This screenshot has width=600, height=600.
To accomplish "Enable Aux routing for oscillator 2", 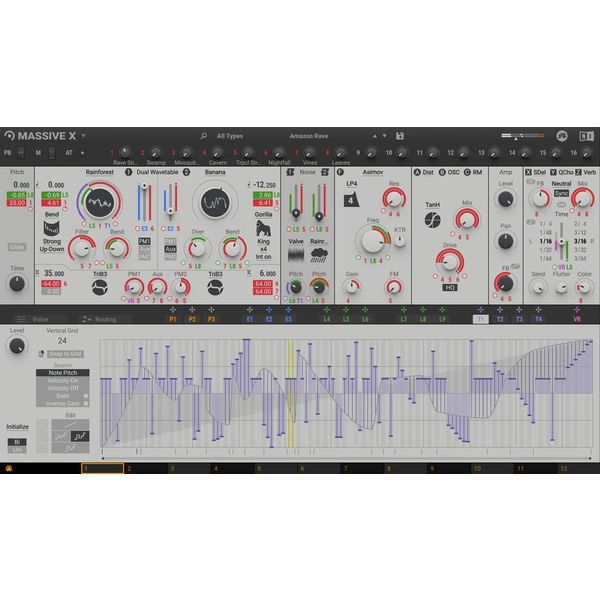I will click(170, 249).
